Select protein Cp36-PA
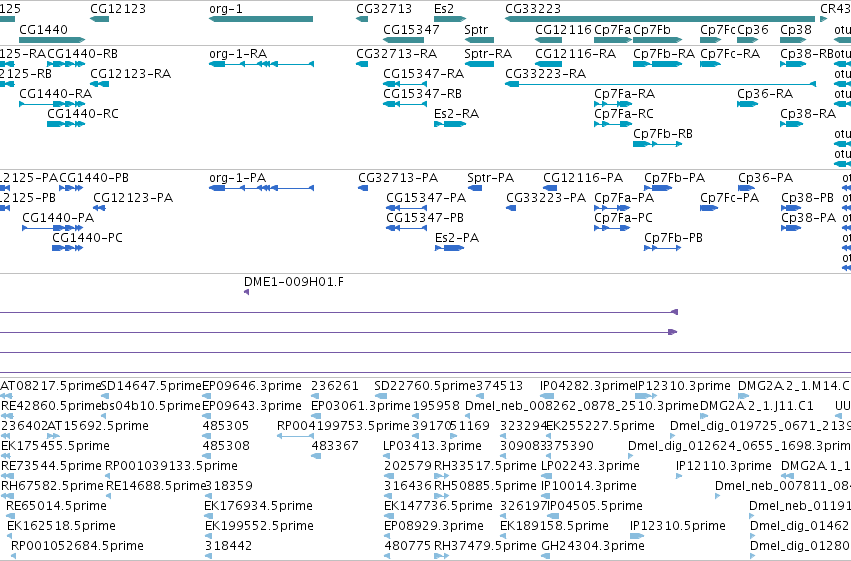 coord(746,188)
